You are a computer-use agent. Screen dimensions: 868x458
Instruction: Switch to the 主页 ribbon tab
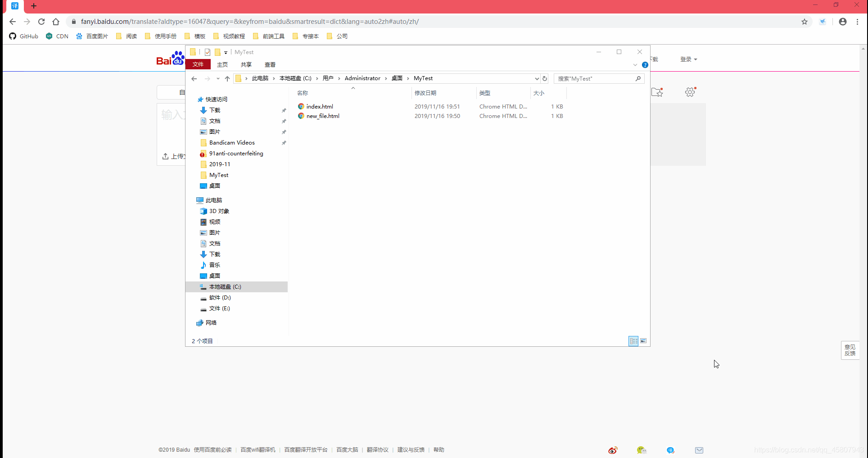click(222, 64)
